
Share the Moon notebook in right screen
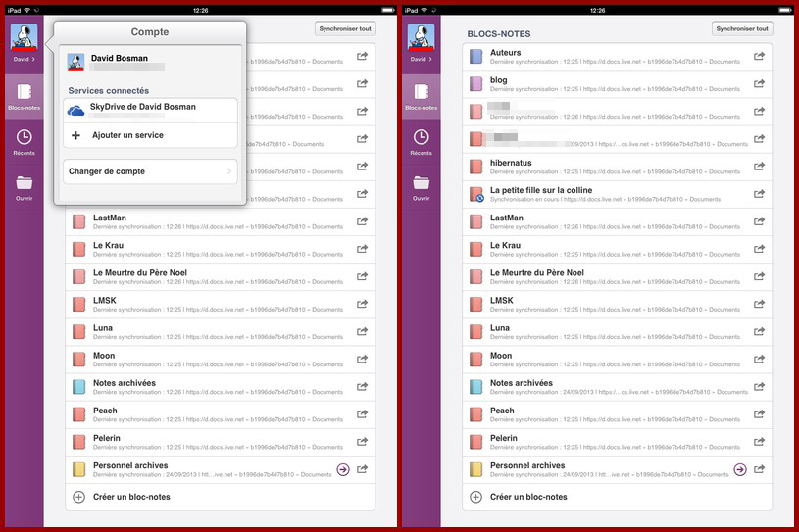tap(759, 359)
